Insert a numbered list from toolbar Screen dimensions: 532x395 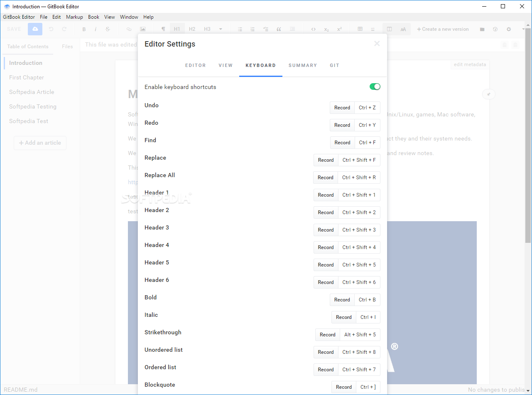253,29
